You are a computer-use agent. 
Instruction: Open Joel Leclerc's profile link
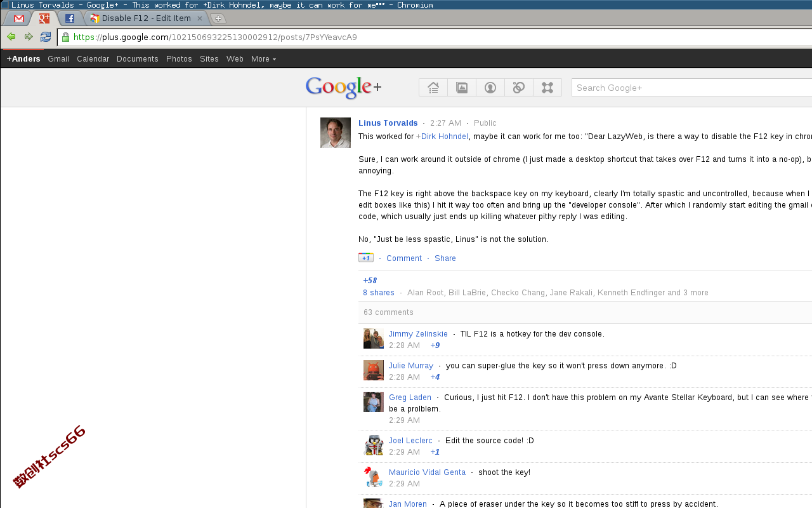(x=410, y=441)
